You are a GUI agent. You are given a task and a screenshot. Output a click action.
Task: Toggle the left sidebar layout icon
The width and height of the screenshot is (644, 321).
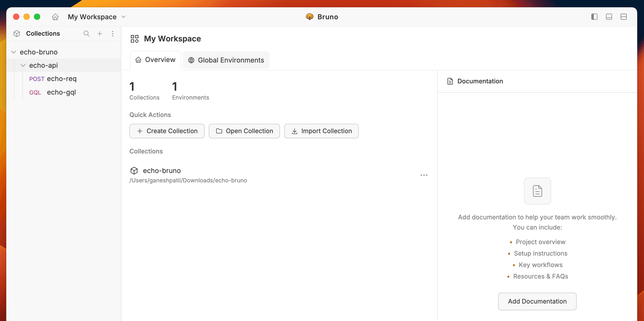coord(594,17)
